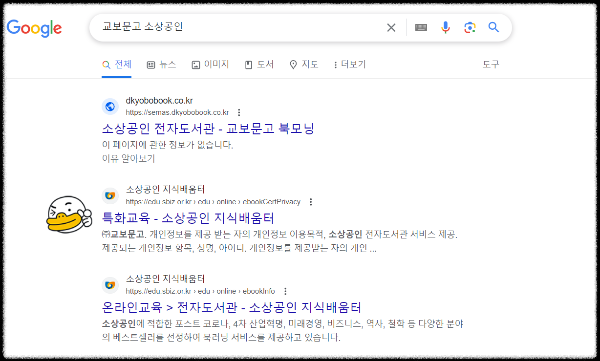Viewport: 600px width, 361px height.
Task: Switch to the 뉴스 tab
Action: pos(161,64)
